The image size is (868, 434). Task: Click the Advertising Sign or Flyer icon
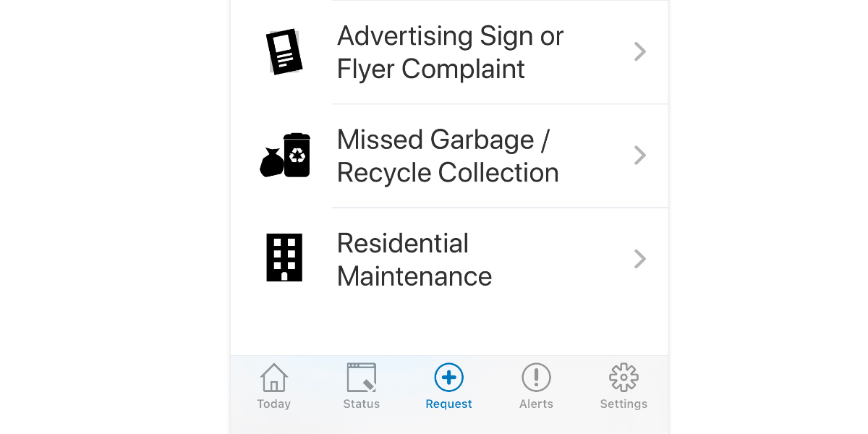[x=284, y=51]
